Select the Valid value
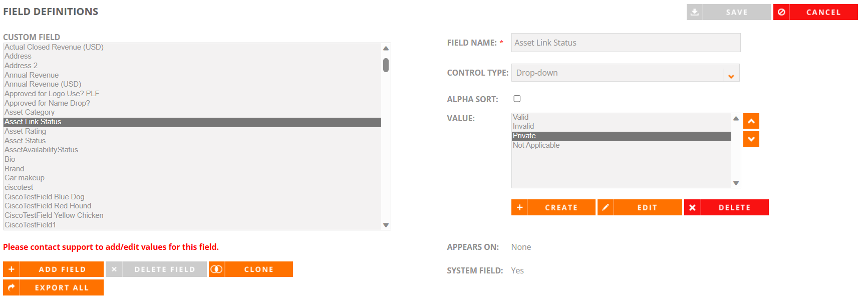The image size is (868, 302). [x=622, y=117]
